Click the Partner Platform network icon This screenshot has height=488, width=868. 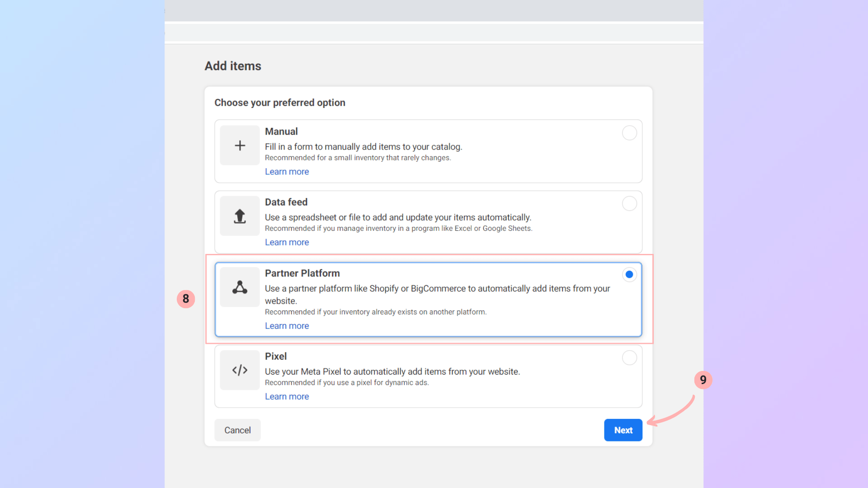[240, 287]
